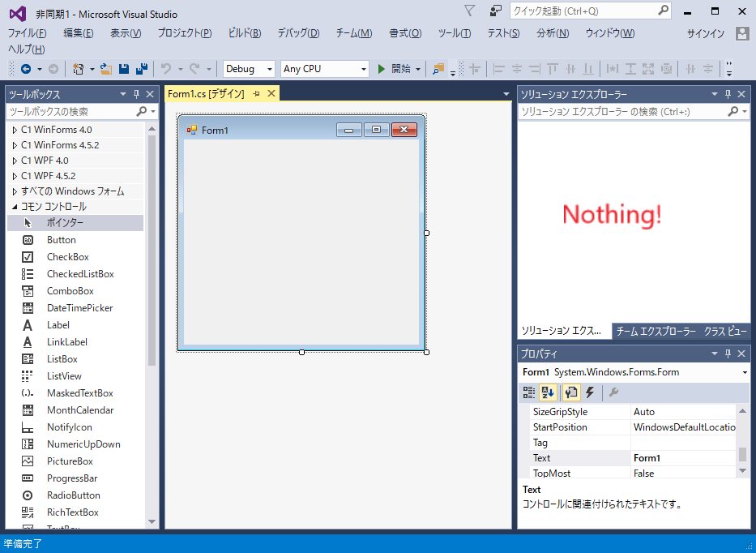The image size is (756, 553).
Task: Click the wrench property pages icon
Action: pyautogui.click(x=613, y=392)
